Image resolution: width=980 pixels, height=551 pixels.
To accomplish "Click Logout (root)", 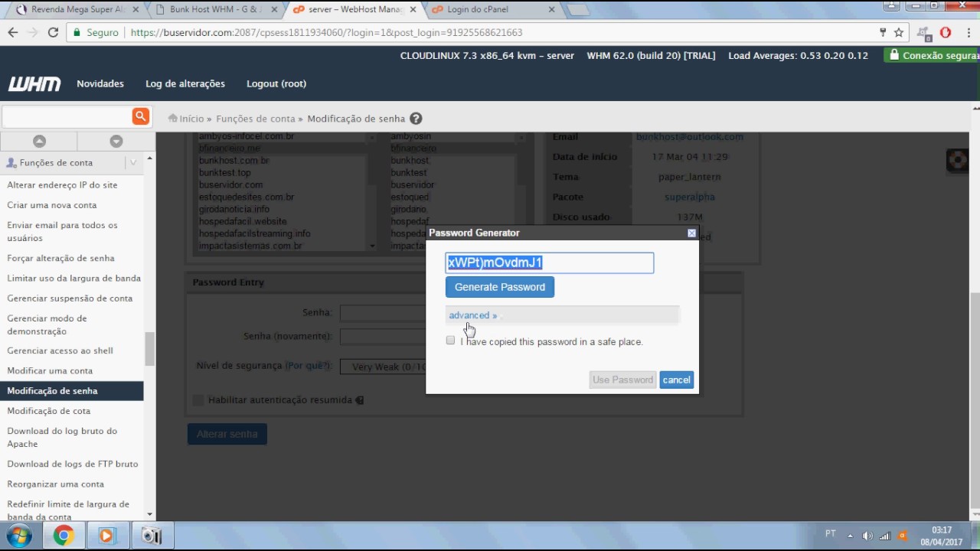I will point(276,83).
